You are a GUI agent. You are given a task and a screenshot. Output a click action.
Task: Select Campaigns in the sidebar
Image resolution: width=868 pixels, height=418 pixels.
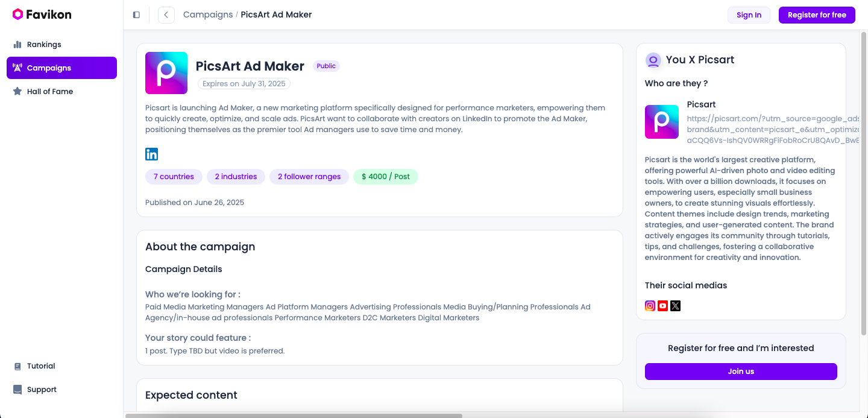coord(61,68)
